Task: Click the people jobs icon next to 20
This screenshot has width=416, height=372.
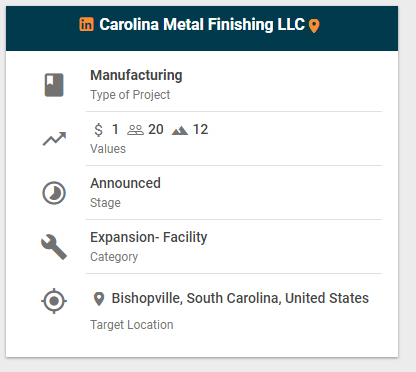Action: tap(135, 130)
